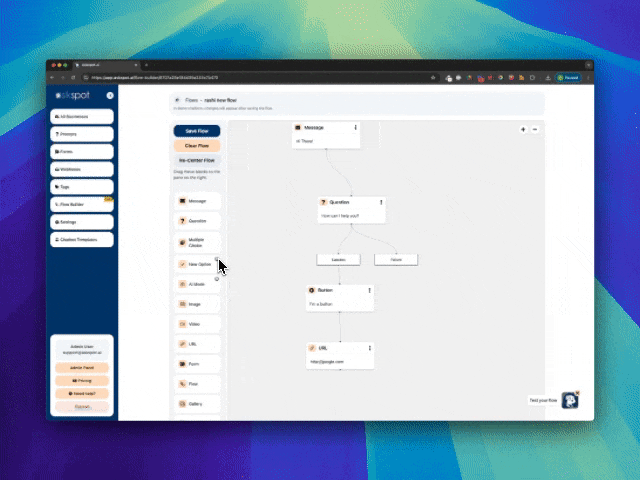This screenshot has height=480, width=640.
Task: Bookmark the page with the star icon
Action: pos(433,78)
